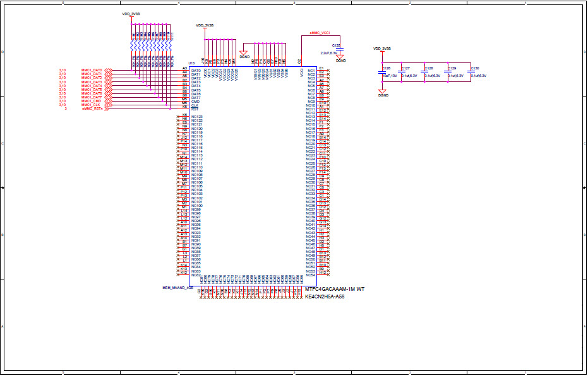Click the no-connect X on pin NC52
The image size is (588, 376).
(328, 266)
